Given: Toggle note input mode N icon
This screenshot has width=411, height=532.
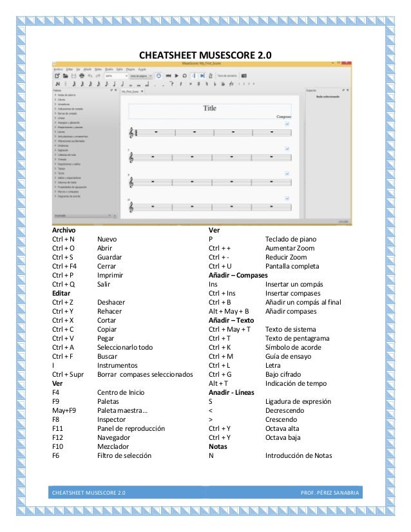Looking at the screenshot, I should 58,84.
